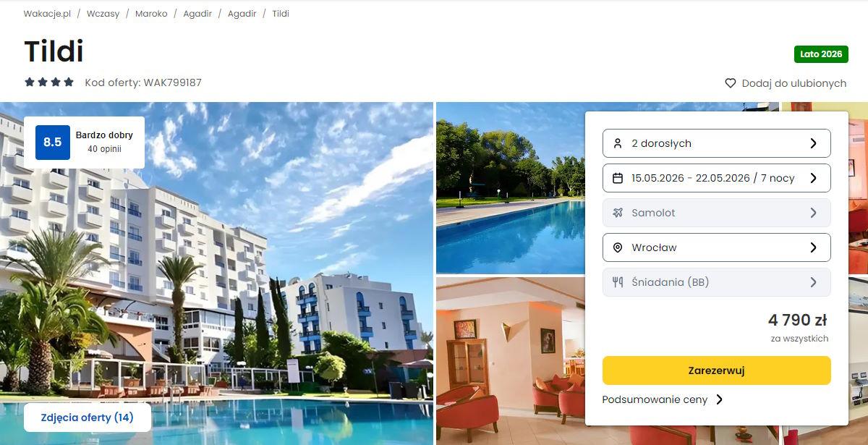868x445 pixels.
Task: Open the Śniadania (BB) meal options
Action: (x=717, y=282)
